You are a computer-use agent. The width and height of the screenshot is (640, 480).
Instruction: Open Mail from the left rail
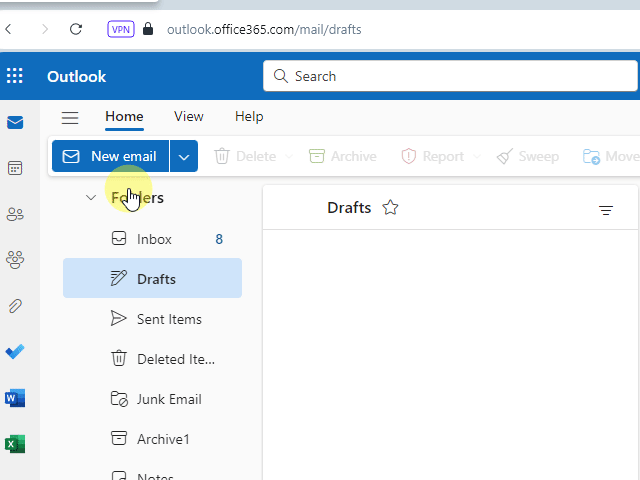[15, 122]
